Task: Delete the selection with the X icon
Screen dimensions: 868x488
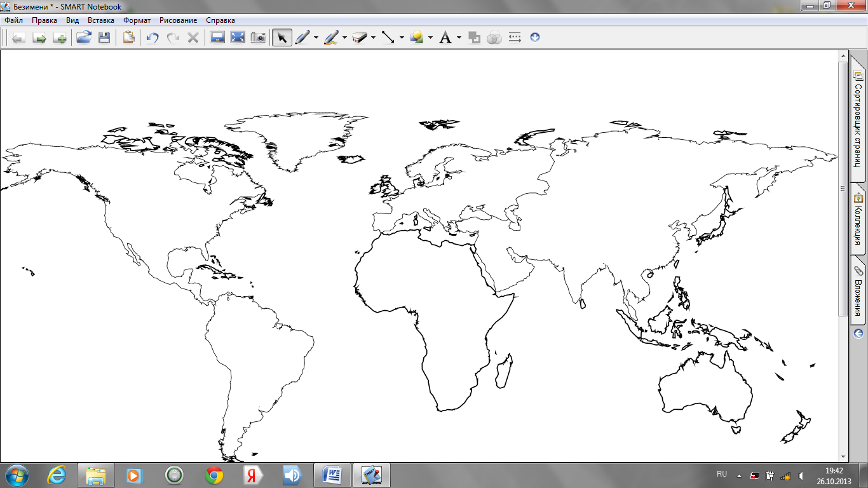Action: pyautogui.click(x=193, y=37)
